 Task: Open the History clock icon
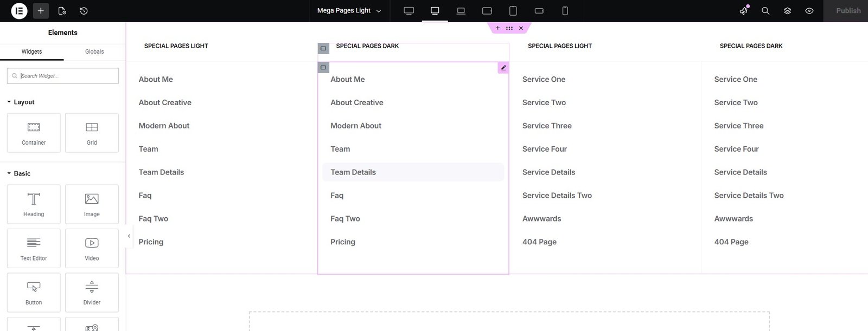click(x=84, y=11)
